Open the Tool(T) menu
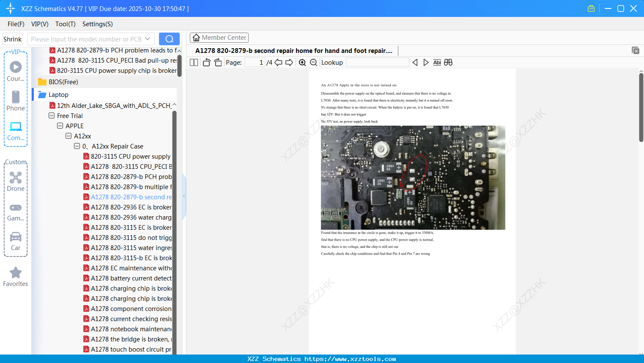 (66, 24)
